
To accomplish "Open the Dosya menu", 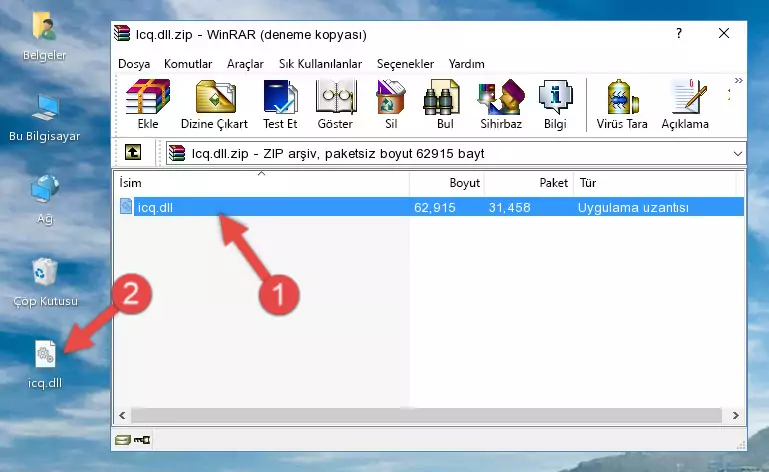I will pyautogui.click(x=134, y=64).
